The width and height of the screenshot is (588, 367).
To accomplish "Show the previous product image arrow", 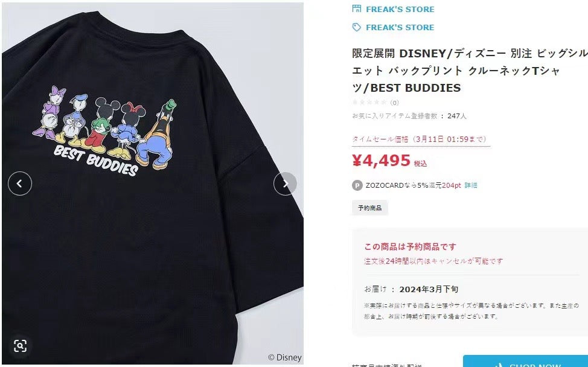I will (x=20, y=183).
